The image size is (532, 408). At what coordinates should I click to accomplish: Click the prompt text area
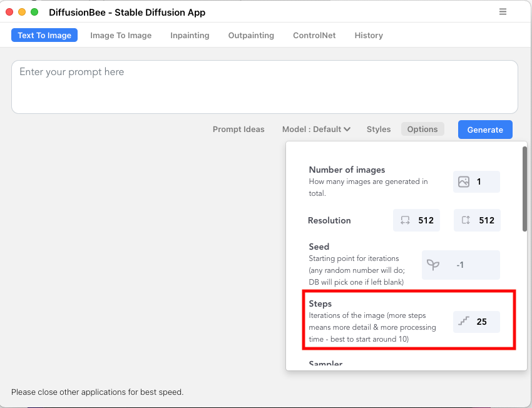click(x=265, y=87)
